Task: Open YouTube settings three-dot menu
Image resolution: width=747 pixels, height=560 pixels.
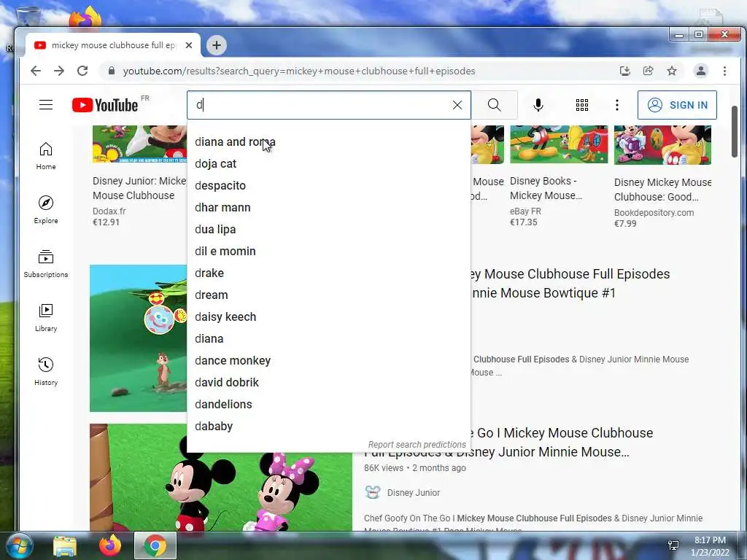Action: 617,105
